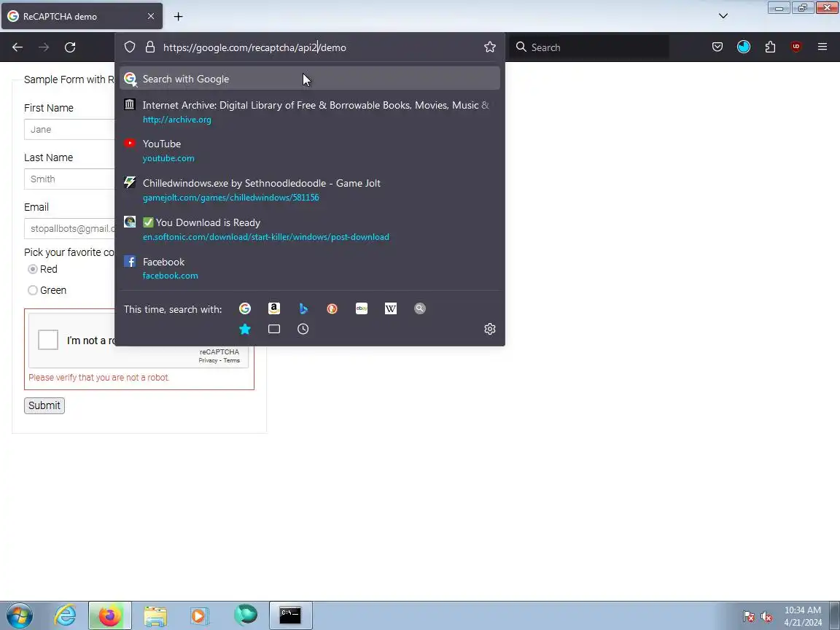Search this time with Amazon icon
Screen dimensions: 840x630
tap(274, 308)
